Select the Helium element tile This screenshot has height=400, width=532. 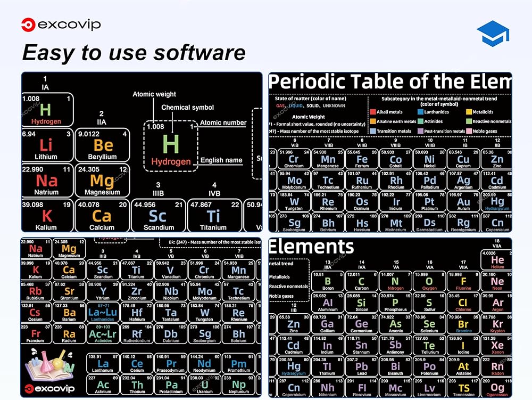tap(496, 260)
